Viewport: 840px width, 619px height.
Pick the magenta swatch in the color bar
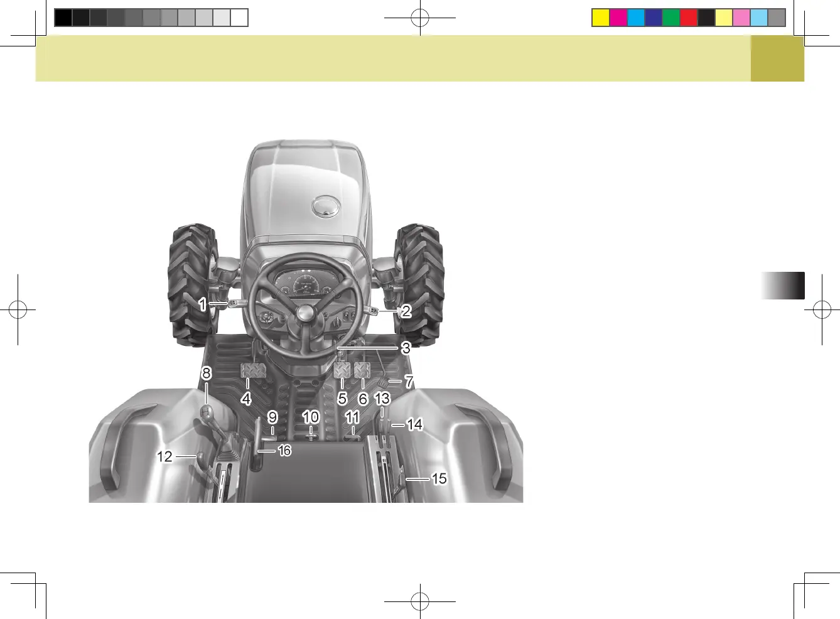(618, 18)
